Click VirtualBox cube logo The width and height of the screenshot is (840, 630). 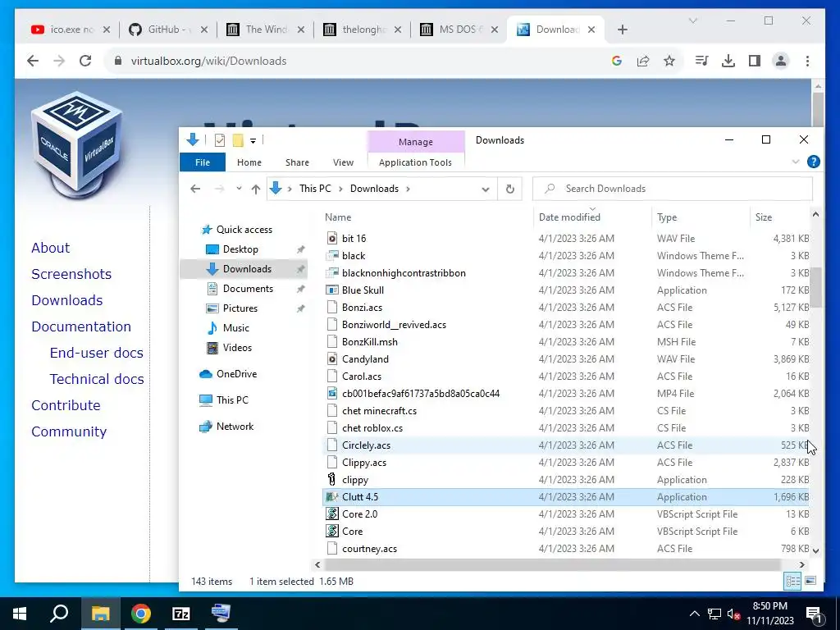tap(78, 144)
